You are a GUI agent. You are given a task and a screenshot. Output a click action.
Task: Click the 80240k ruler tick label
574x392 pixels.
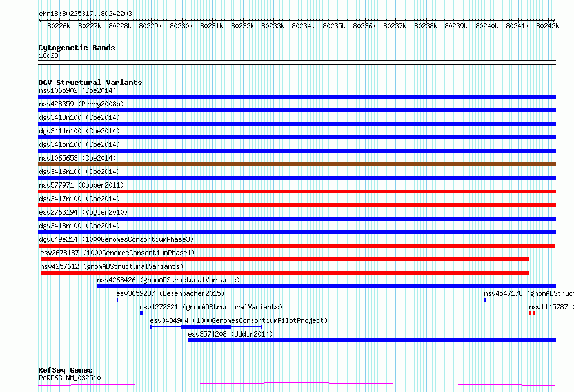[487, 26]
